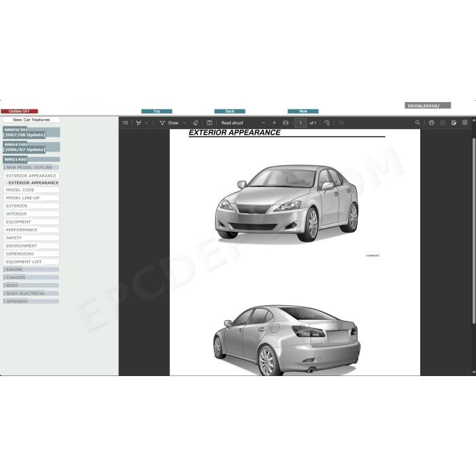Viewport: 476px width, 476px height.
Task: Print the PDF document
Action: (x=432, y=122)
